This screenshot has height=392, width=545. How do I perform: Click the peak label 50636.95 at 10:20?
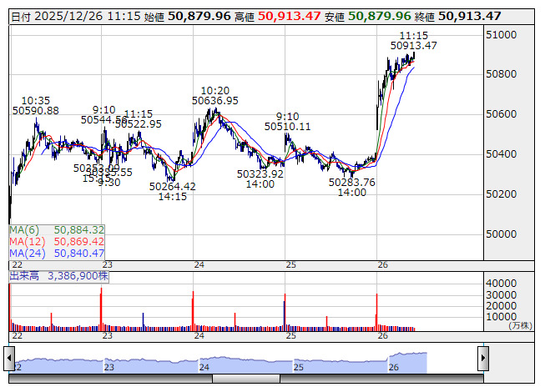215,101
